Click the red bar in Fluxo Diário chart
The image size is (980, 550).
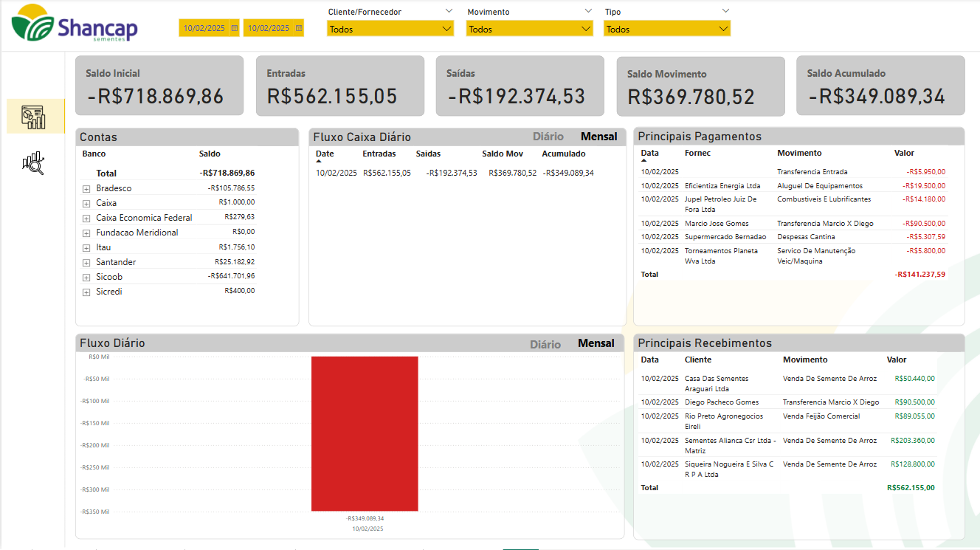point(365,434)
